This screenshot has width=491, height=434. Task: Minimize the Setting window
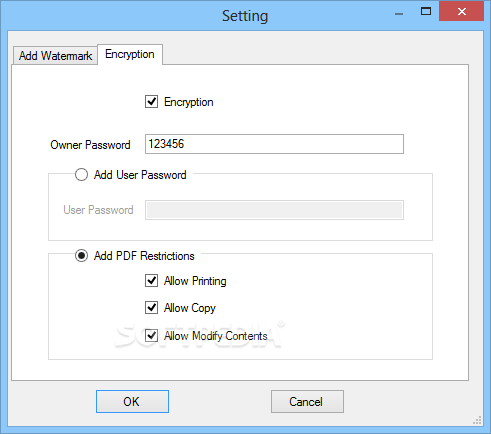[x=399, y=13]
